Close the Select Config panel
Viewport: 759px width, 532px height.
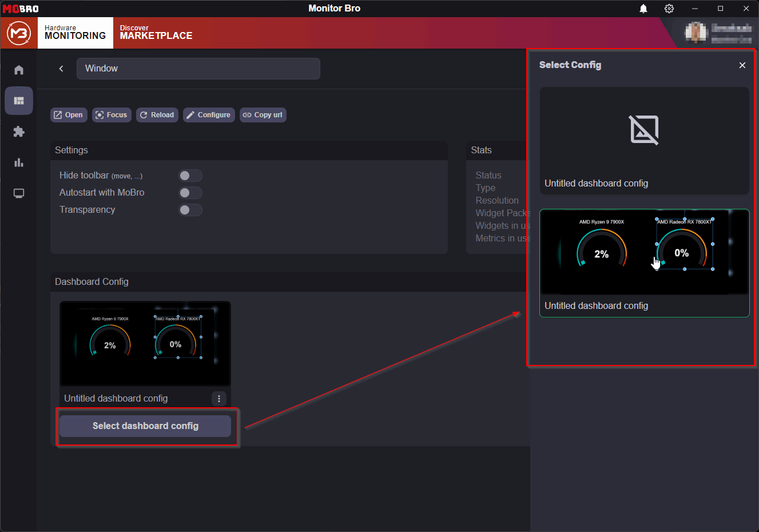coord(742,65)
